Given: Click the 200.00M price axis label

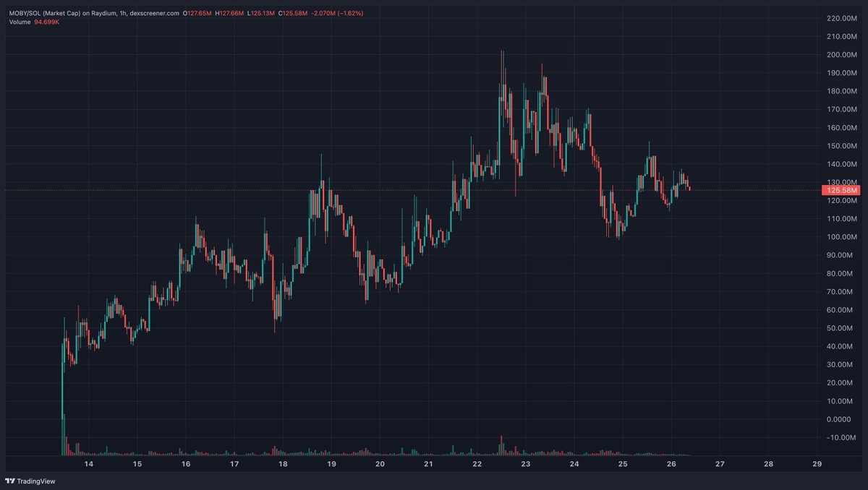Looking at the screenshot, I should [x=841, y=55].
